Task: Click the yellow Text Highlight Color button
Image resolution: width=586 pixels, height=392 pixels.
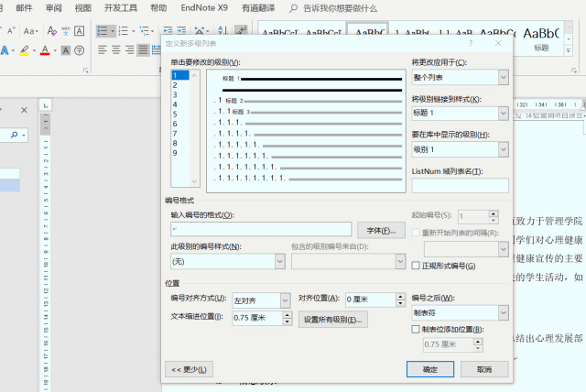Action: (x=25, y=50)
